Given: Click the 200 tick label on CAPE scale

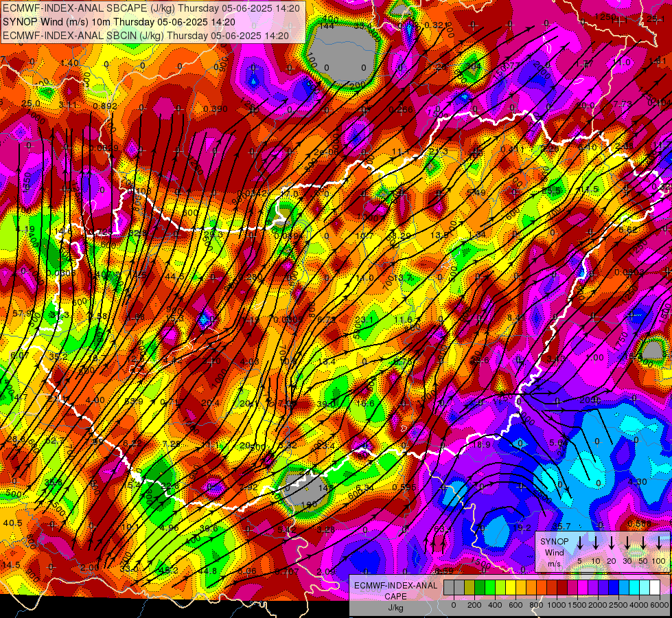Looking at the screenshot, I should click(474, 605).
